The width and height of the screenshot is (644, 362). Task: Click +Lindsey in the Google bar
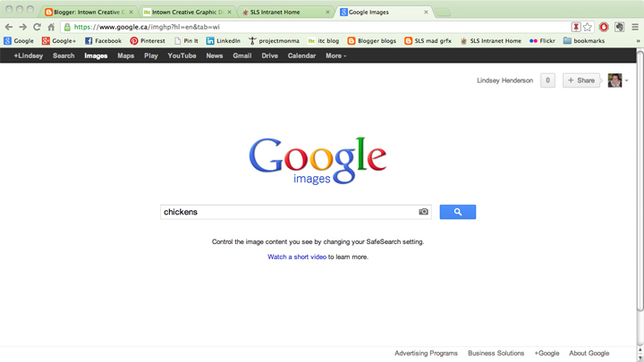(28, 55)
